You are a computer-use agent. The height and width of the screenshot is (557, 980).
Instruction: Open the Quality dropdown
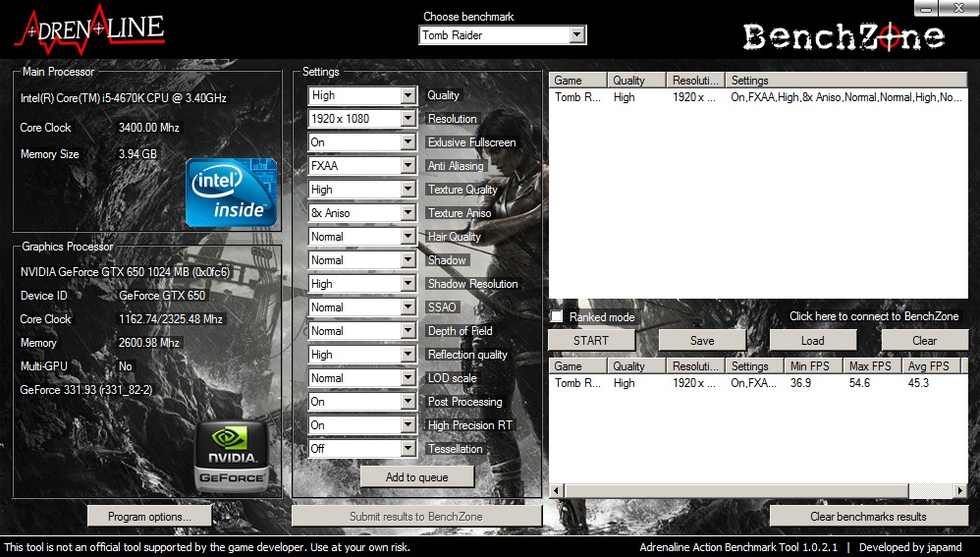tap(362, 95)
